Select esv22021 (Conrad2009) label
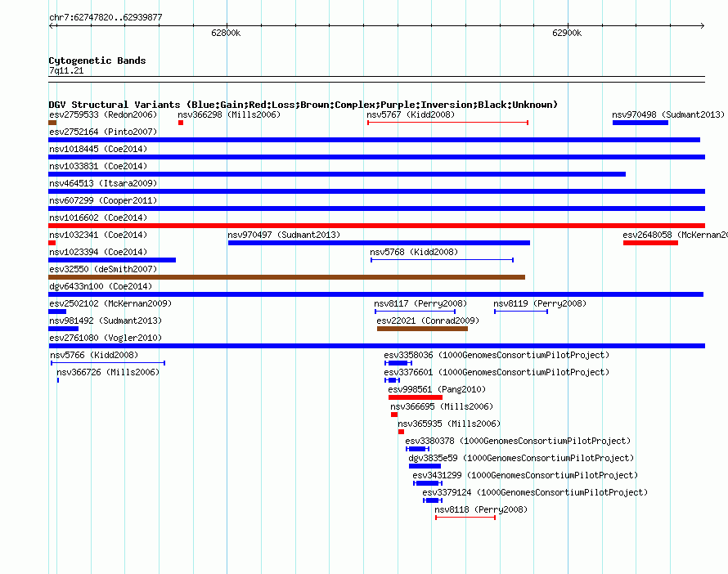 428,321
